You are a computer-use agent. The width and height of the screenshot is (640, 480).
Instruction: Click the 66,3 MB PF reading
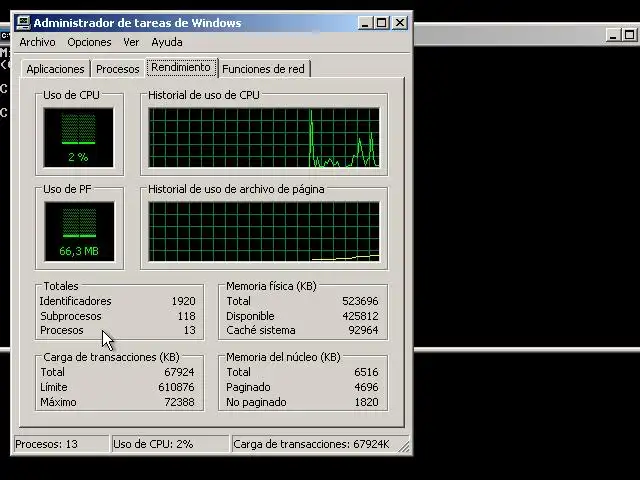pos(79,251)
